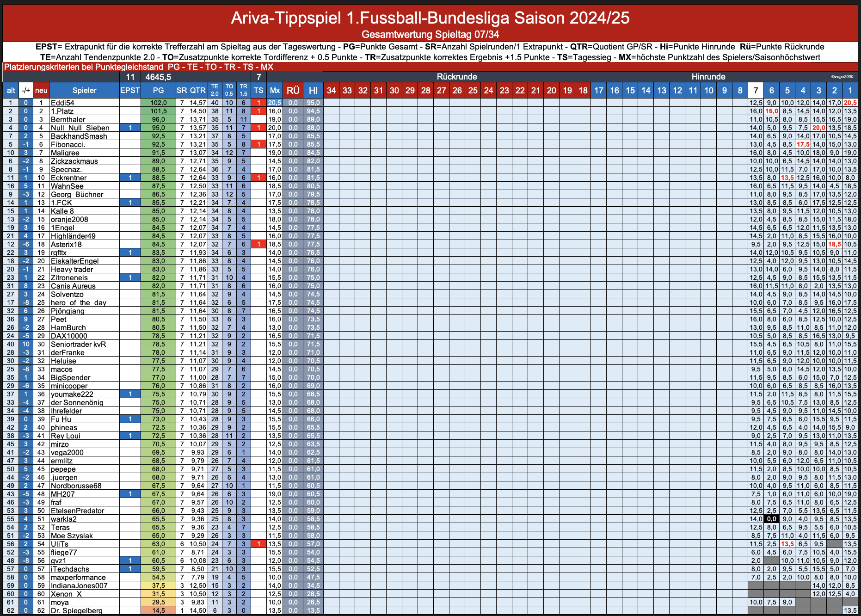Click the 'QTR' column header
This screenshot has width=861, height=616.
(198, 90)
